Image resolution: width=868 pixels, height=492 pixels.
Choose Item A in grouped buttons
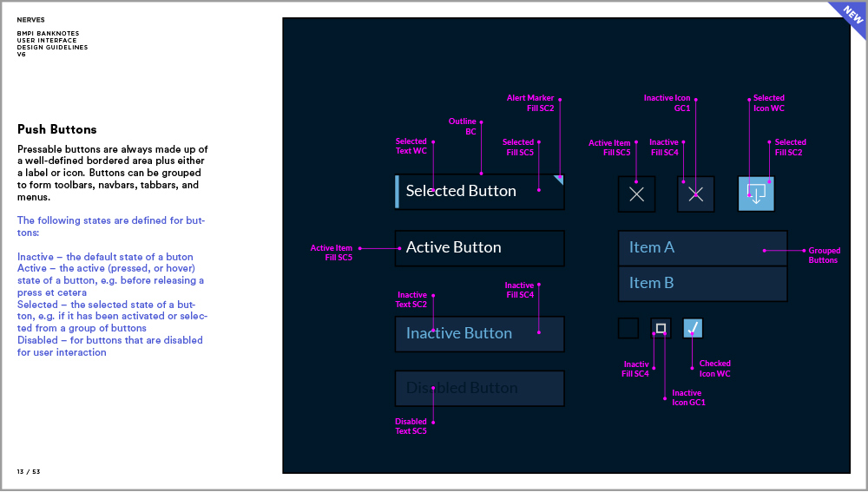(702, 247)
